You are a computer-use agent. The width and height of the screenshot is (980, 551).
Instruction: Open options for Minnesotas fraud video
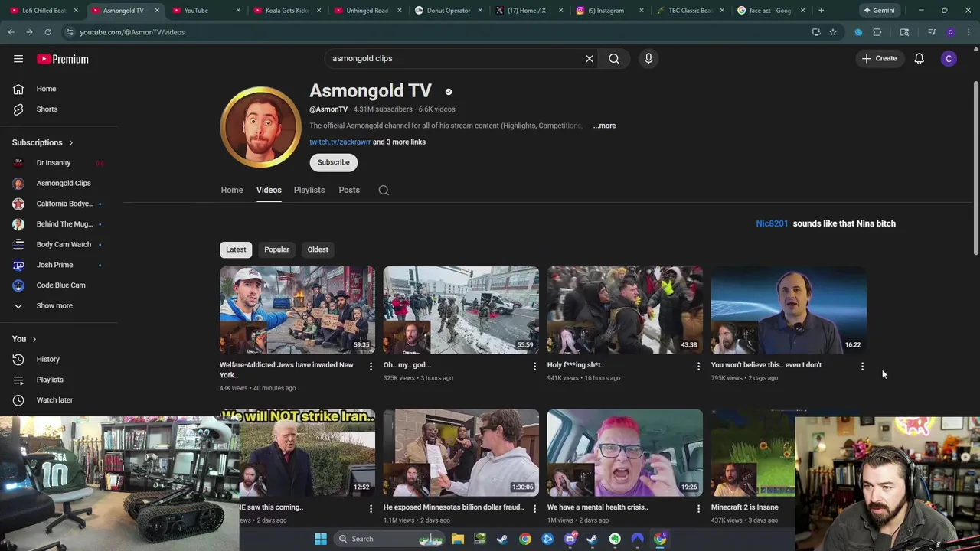pos(534,509)
